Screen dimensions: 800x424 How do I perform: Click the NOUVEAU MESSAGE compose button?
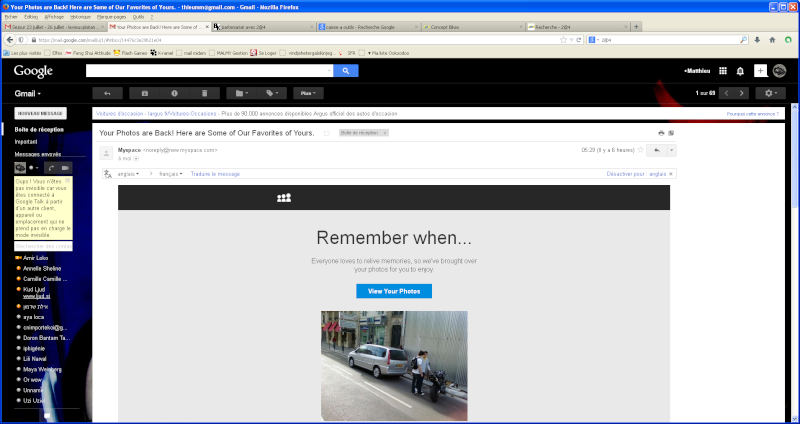tap(40, 113)
